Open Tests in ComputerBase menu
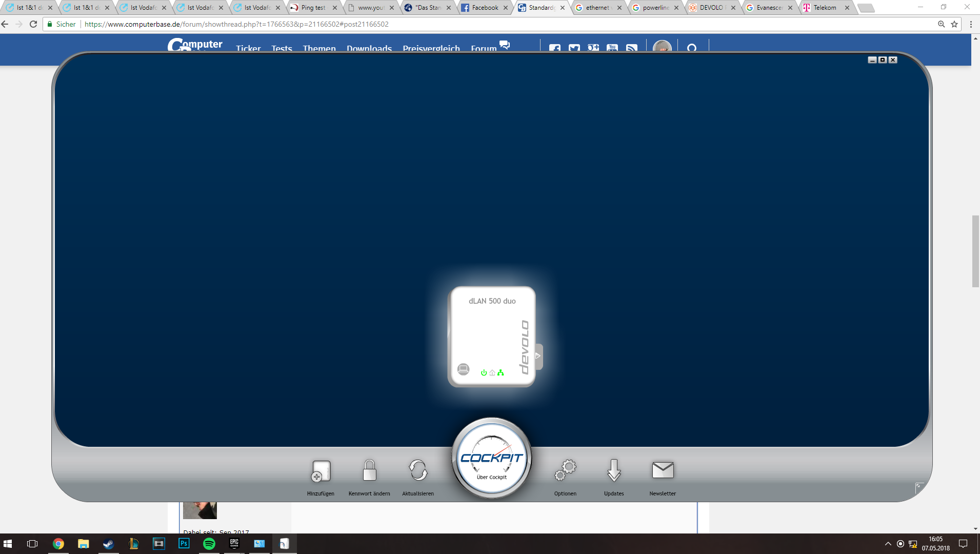 tap(282, 48)
